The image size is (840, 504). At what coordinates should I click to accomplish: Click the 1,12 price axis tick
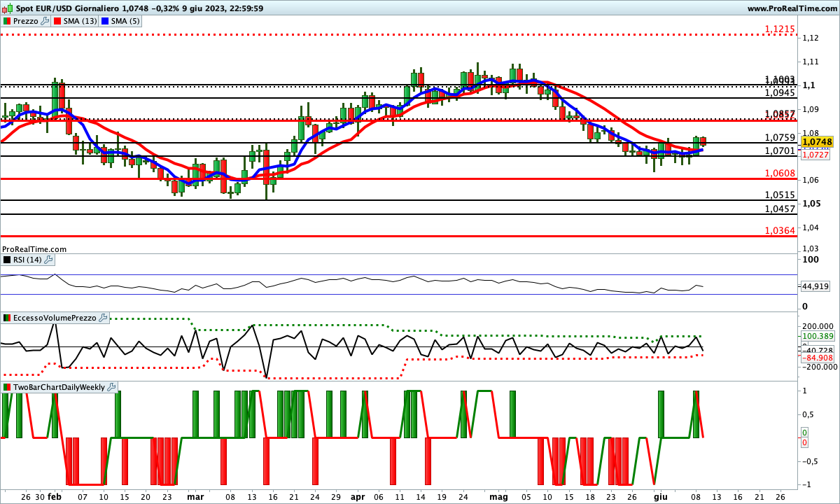(x=810, y=38)
